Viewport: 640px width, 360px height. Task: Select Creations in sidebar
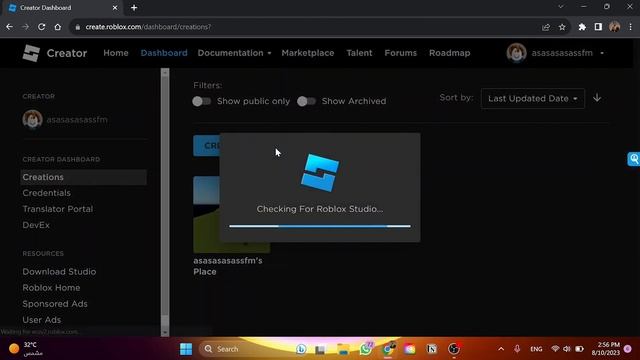click(x=84, y=177)
